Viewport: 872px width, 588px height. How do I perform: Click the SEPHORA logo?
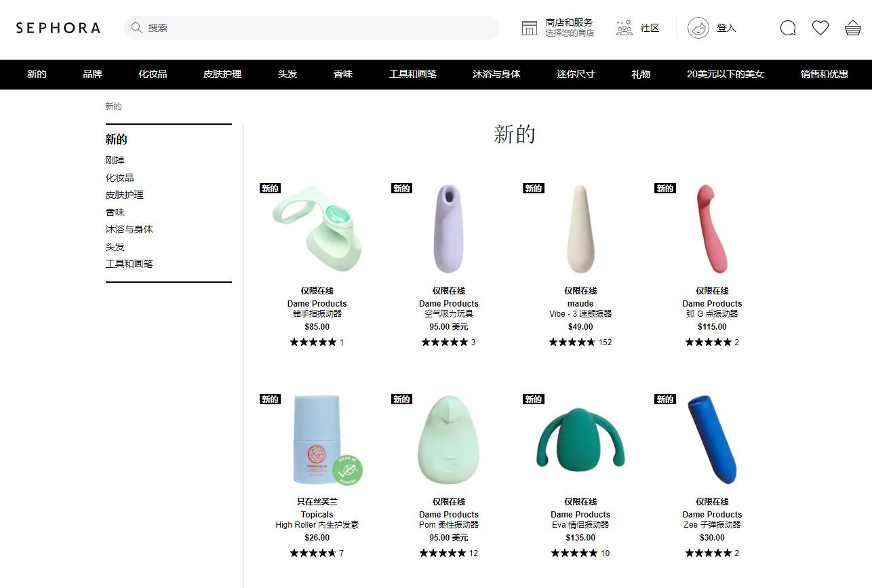pos(58,28)
